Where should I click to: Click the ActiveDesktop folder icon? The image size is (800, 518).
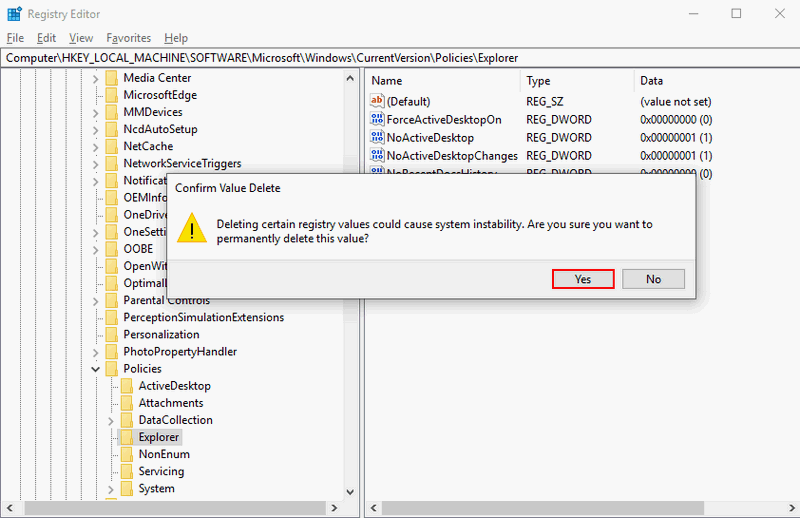127,386
